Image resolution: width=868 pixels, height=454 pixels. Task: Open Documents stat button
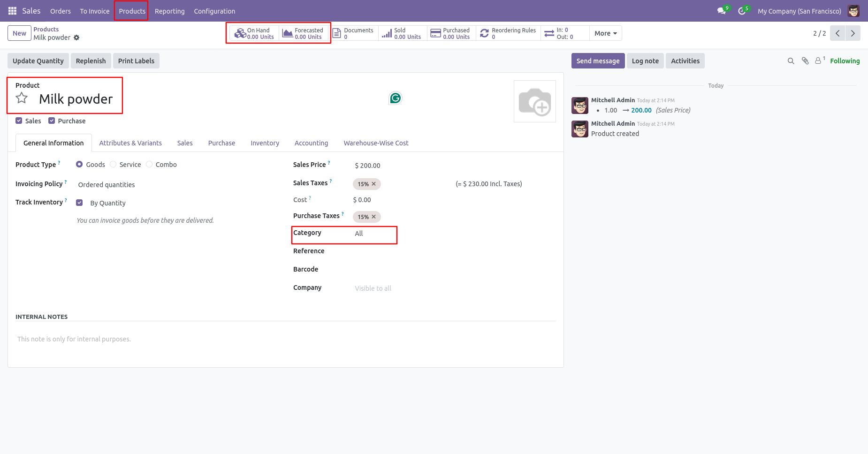tap(353, 33)
